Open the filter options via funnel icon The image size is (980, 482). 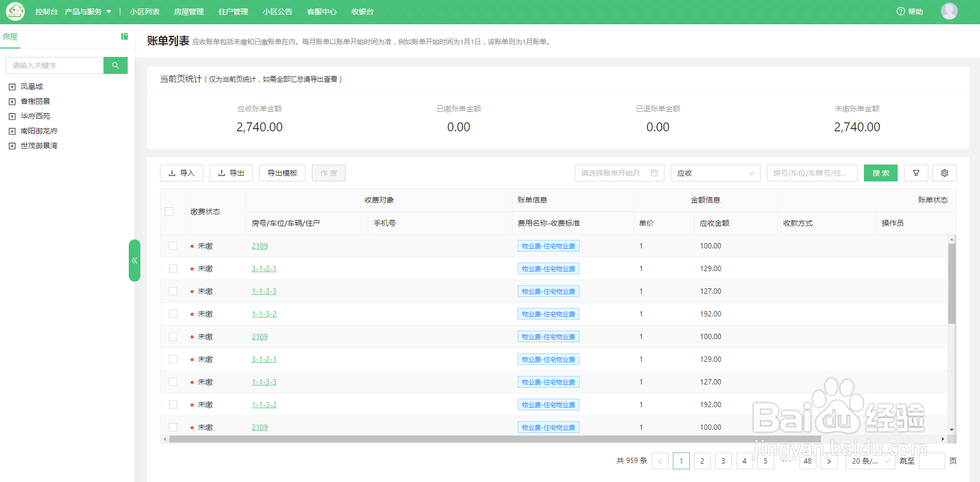916,172
